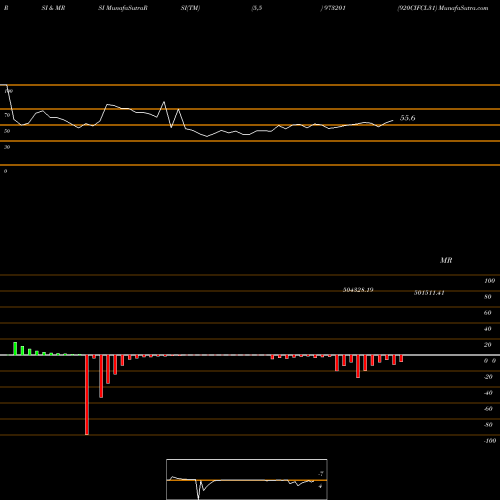The height and width of the screenshot is (500, 500).
Task: Click the right-axis label 60
Action: pos(488,313)
